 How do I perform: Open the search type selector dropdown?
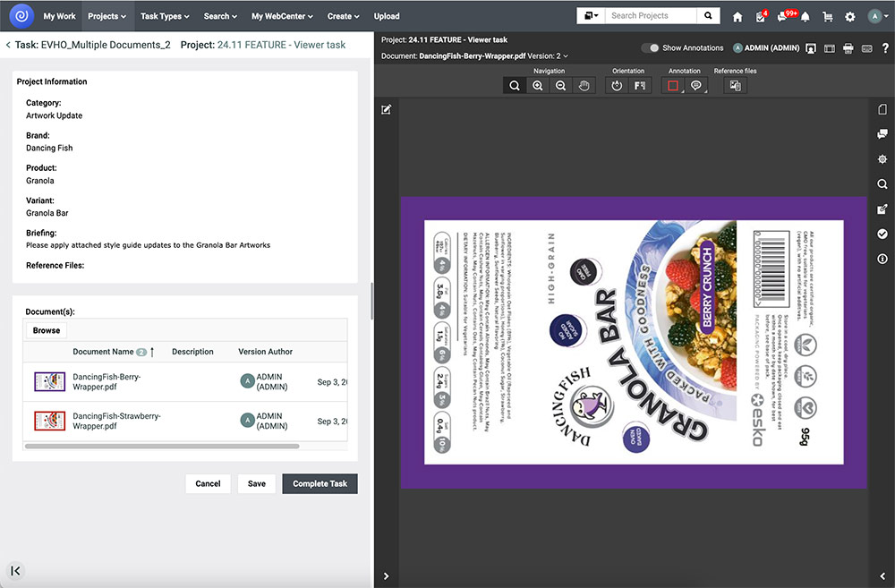[591, 16]
